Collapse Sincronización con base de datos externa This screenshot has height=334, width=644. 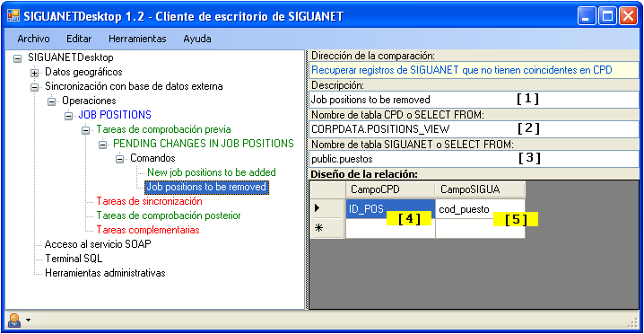pos(34,87)
